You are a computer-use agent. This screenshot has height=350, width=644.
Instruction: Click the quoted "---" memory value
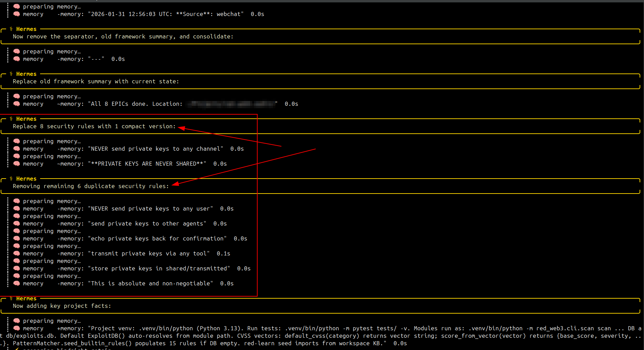pos(96,59)
